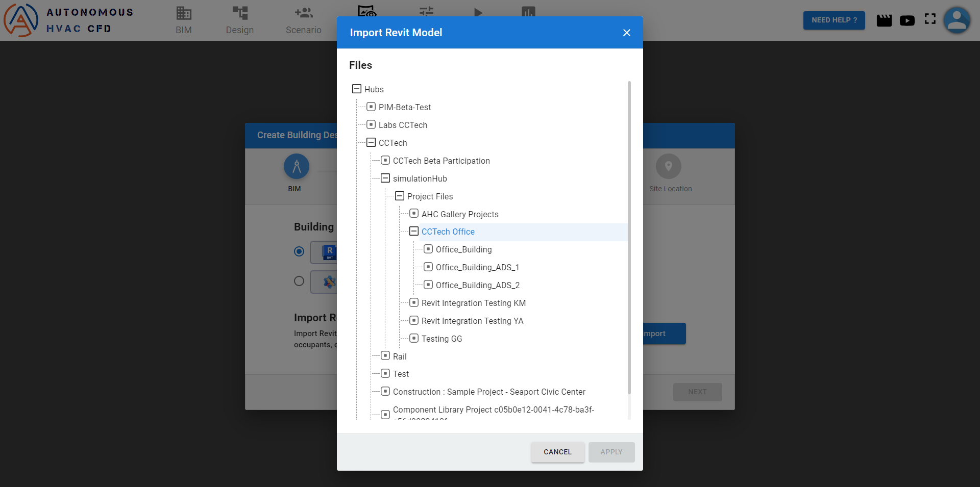The width and height of the screenshot is (980, 487).
Task: Select the Labs CCTech hub label
Action: tap(403, 125)
